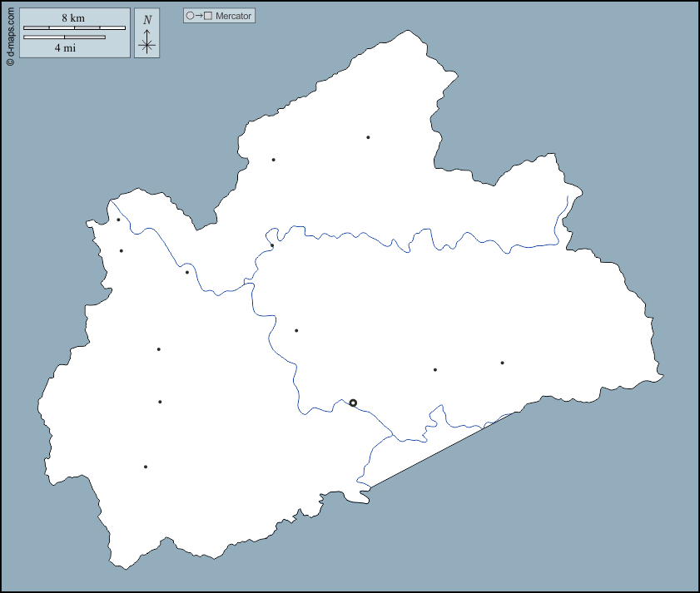
Task: Click the city dot in the southwest region
Action: [160, 403]
